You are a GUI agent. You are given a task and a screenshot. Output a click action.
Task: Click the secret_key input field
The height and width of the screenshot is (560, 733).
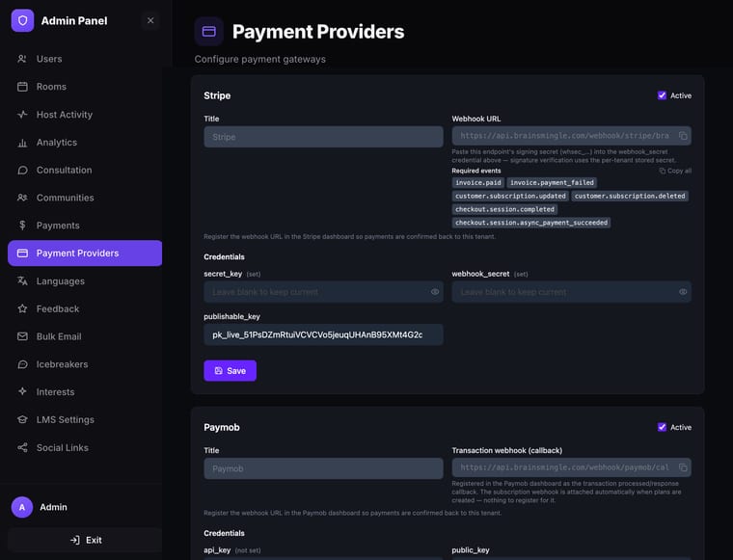(x=323, y=292)
